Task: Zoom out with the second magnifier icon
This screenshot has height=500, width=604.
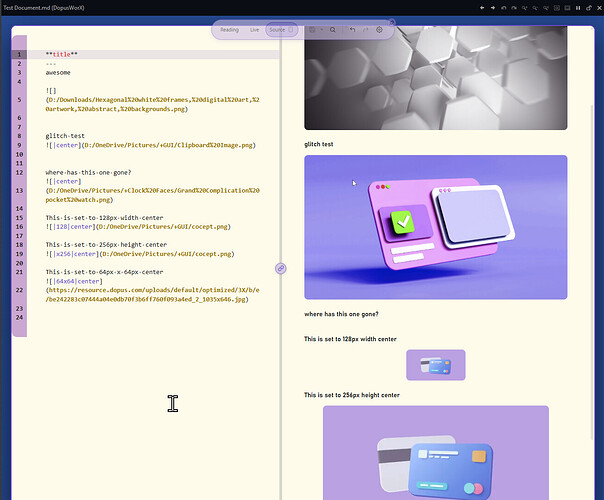Action: click(x=535, y=8)
